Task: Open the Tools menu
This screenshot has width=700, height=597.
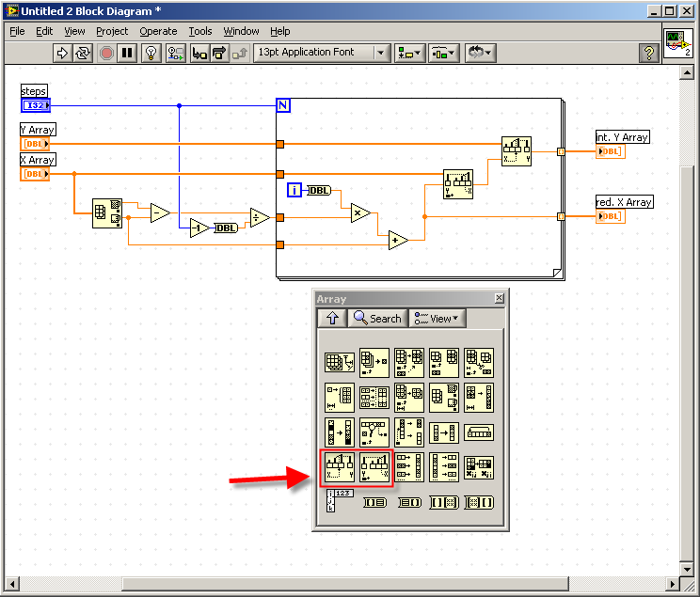Action: click(x=200, y=31)
